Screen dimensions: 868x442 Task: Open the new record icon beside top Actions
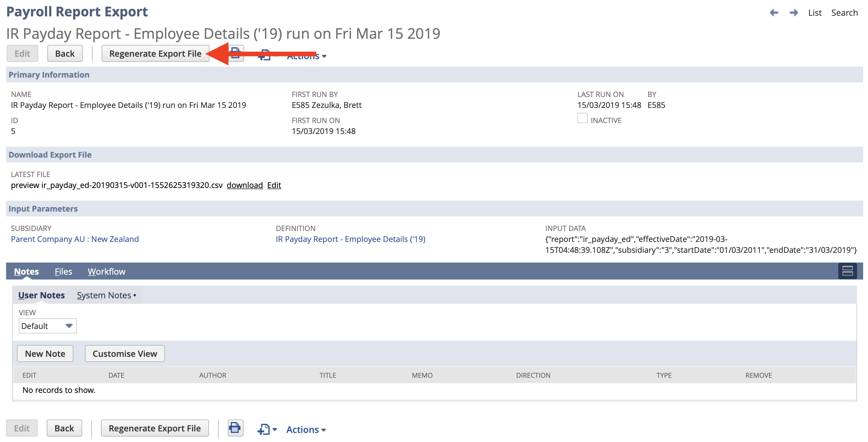(264, 55)
